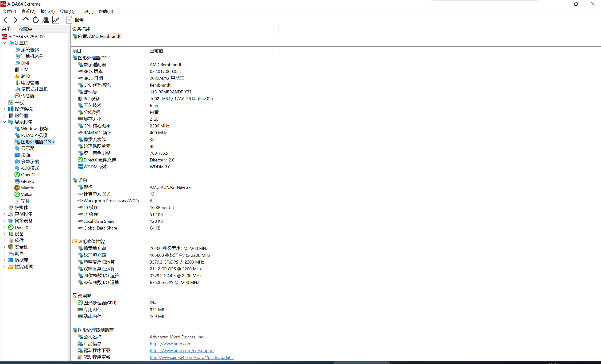Open the https://www.amd.com link
The width and height of the screenshot is (601, 364).
171,344
